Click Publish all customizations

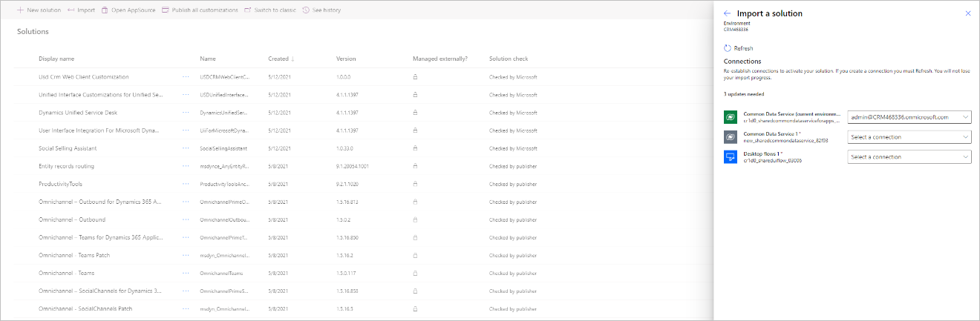point(200,10)
